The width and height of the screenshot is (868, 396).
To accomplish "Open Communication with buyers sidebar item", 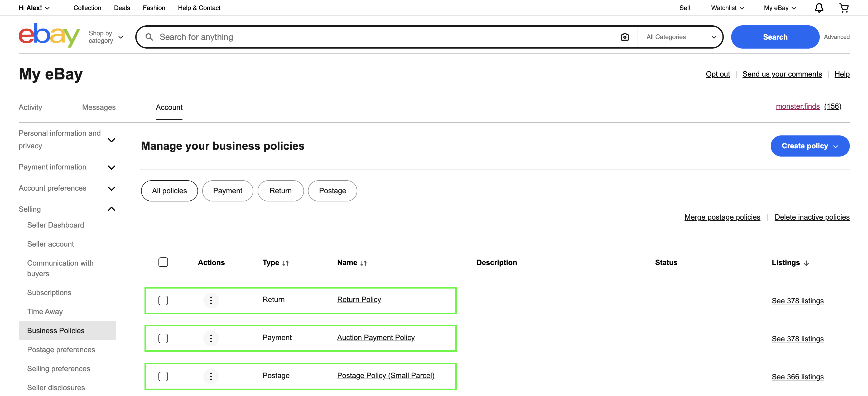I will [60, 268].
